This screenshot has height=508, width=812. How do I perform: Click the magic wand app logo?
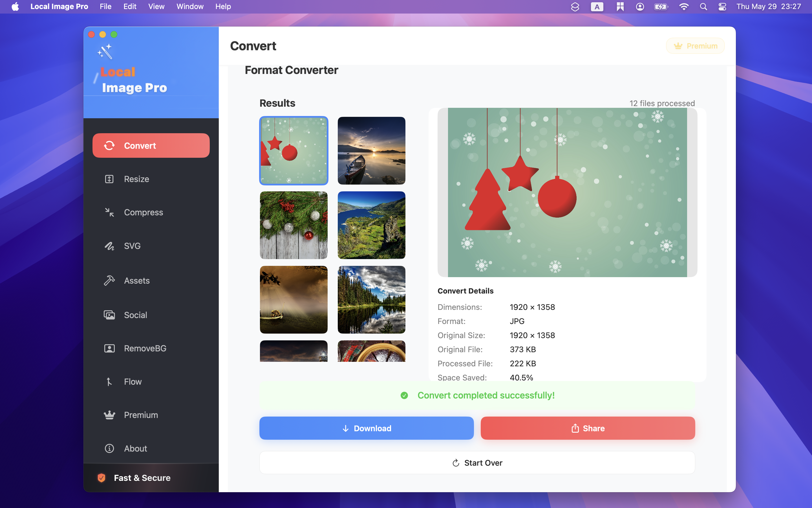click(x=105, y=51)
